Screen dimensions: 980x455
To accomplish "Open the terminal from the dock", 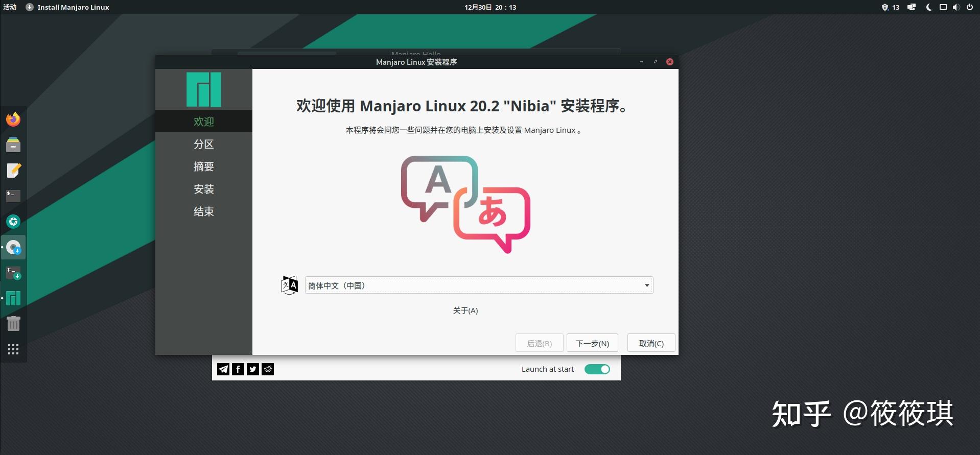I will 13,196.
